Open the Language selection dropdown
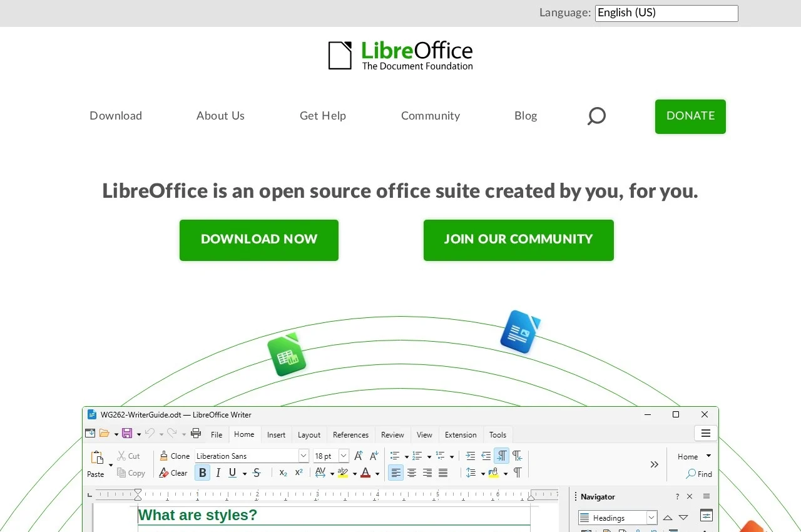The height and width of the screenshot is (532, 801). [x=666, y=13]
